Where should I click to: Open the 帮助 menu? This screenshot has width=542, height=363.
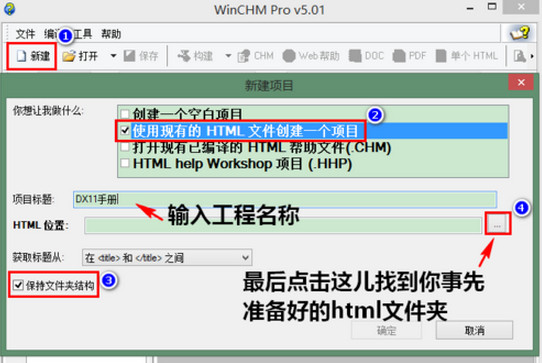[111, 34]
